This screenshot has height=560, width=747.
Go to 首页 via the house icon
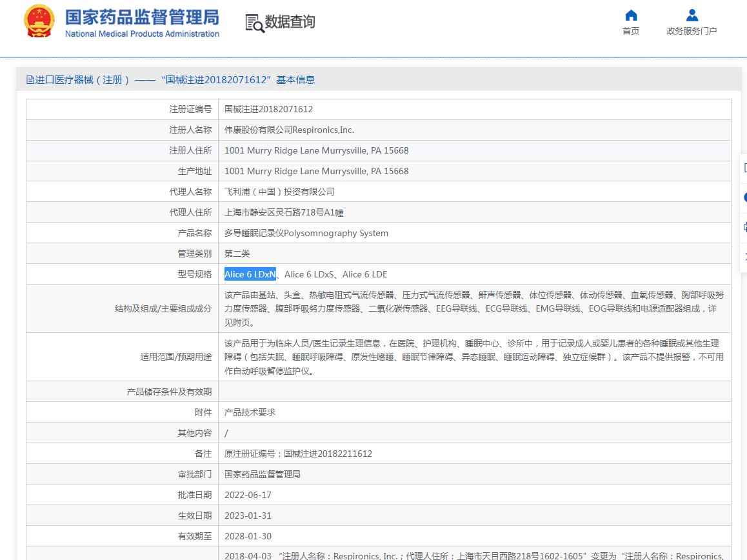tap(631, 15)
